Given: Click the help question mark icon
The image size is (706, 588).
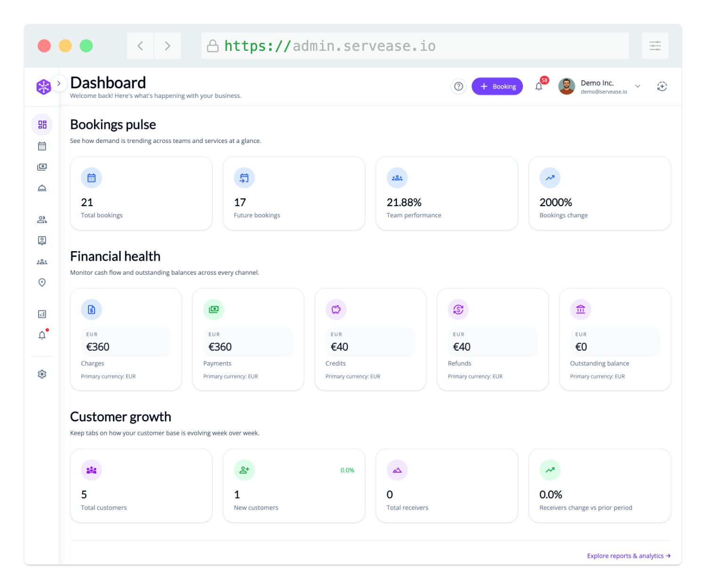Looking at the screenshot, I should (458, 87).
